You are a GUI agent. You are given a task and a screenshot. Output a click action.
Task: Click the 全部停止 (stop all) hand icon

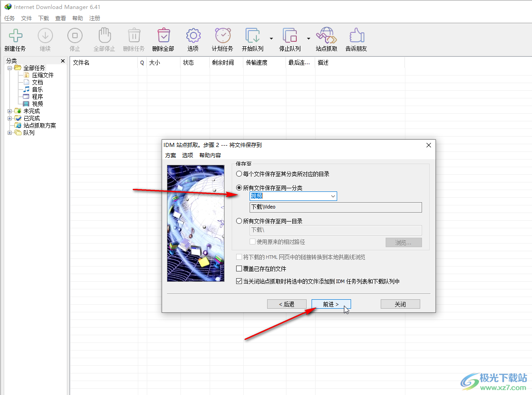[x=105, y=36]
